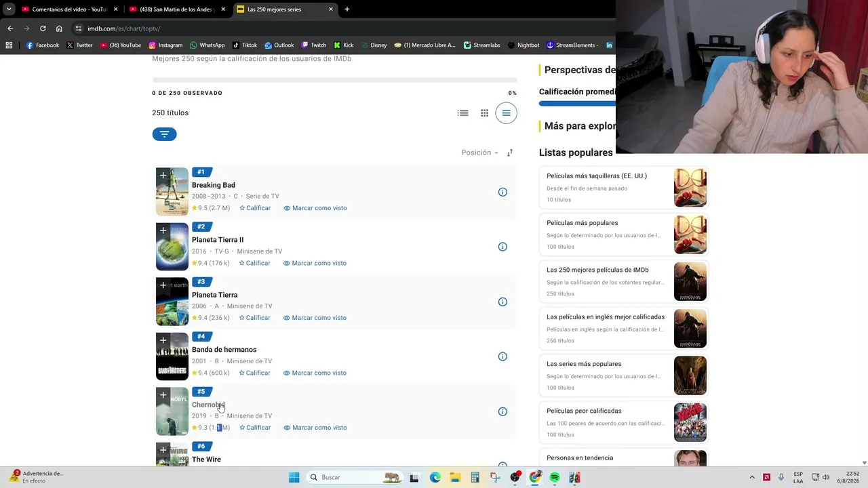Mark Planeta Tierra (2006) as watched
The width and height of the screenshot is (868, 488).
[x=315, y=318]
